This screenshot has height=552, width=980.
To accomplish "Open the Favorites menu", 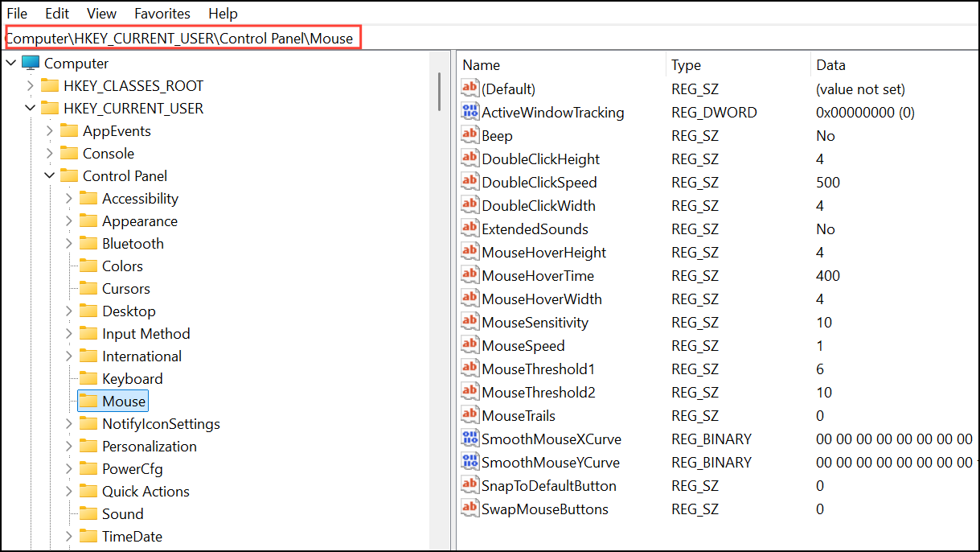I will (x=162, y=13).
